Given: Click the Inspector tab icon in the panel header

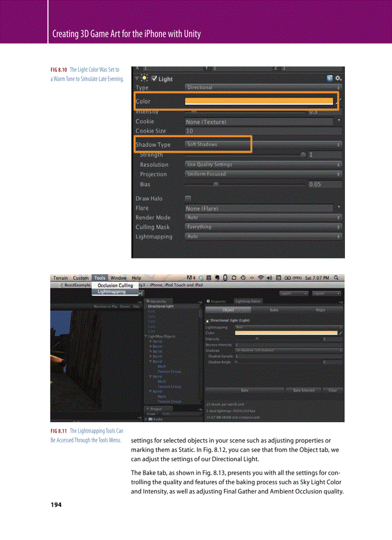Looking at the screenshot, I should pos(209,301).
